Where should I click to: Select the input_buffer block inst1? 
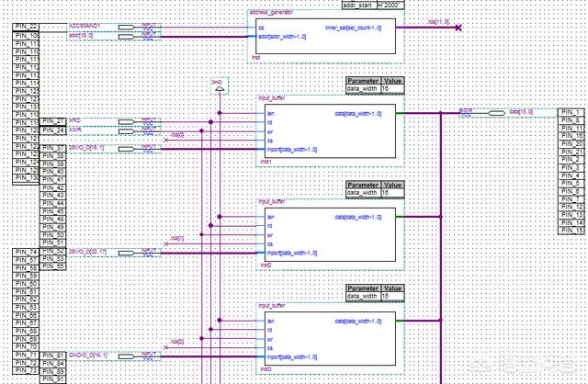pyautogui.click(x=325, y=133)
